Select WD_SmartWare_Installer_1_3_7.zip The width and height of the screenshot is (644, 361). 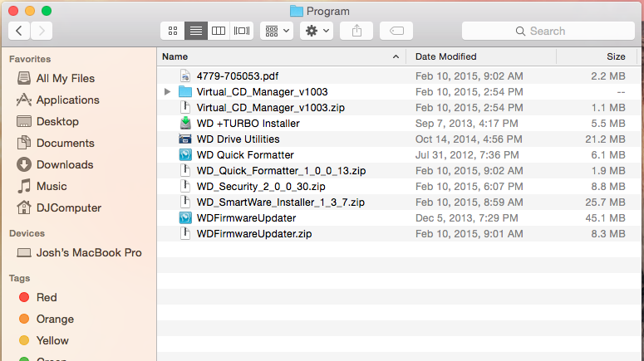click(x=281, y=202)
